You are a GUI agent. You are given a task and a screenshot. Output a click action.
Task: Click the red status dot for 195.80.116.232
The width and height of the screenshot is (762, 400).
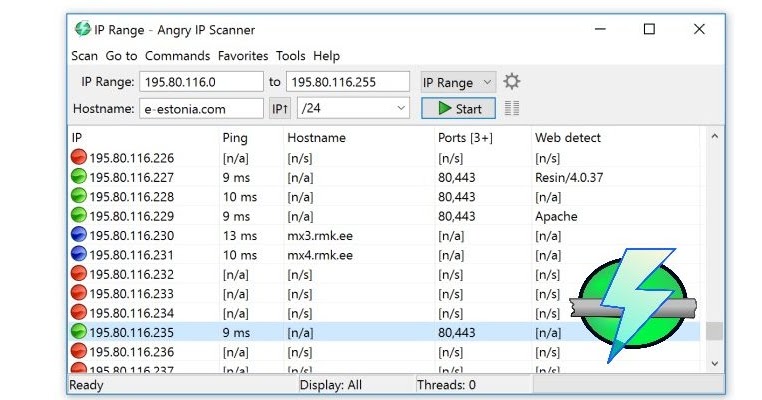pyautogui.click(x=79, y=274)
